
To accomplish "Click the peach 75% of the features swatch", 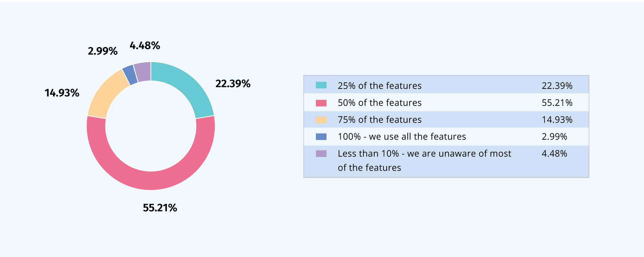I will click(x=321, y=120).
